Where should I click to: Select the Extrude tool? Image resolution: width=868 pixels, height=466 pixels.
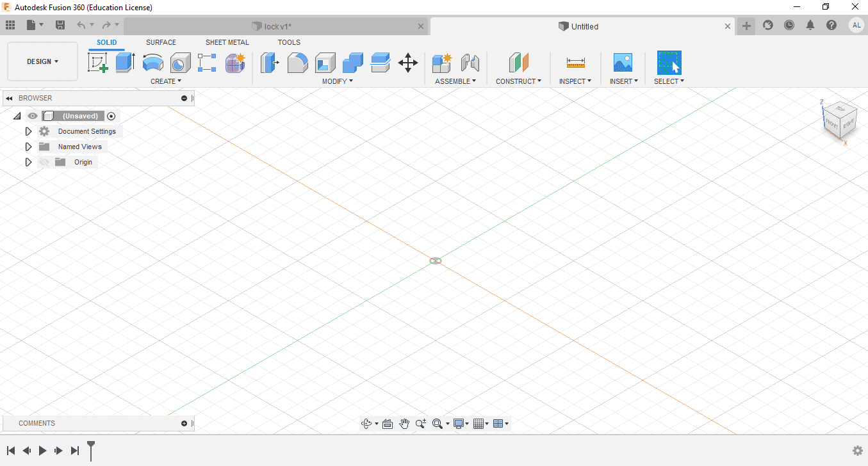click(125, 63)
